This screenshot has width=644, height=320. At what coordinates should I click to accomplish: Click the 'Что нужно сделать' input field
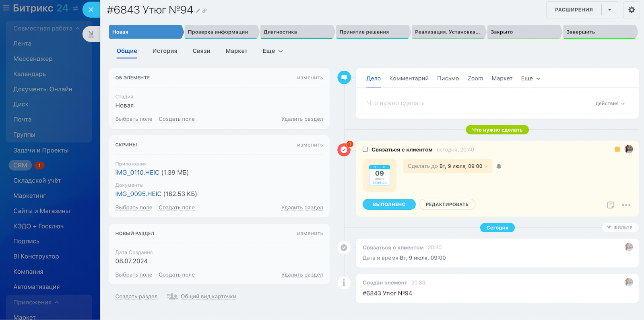(x=475, y=103)
